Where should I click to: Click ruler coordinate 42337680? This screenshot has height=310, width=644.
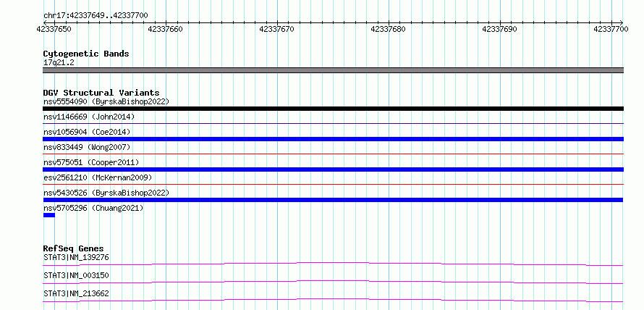[388, 29]
